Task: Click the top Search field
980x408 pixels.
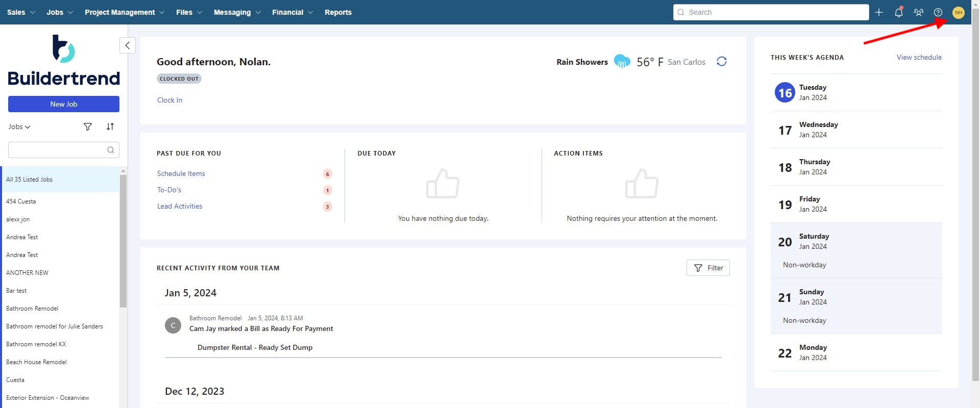Action: pos(771,12)
